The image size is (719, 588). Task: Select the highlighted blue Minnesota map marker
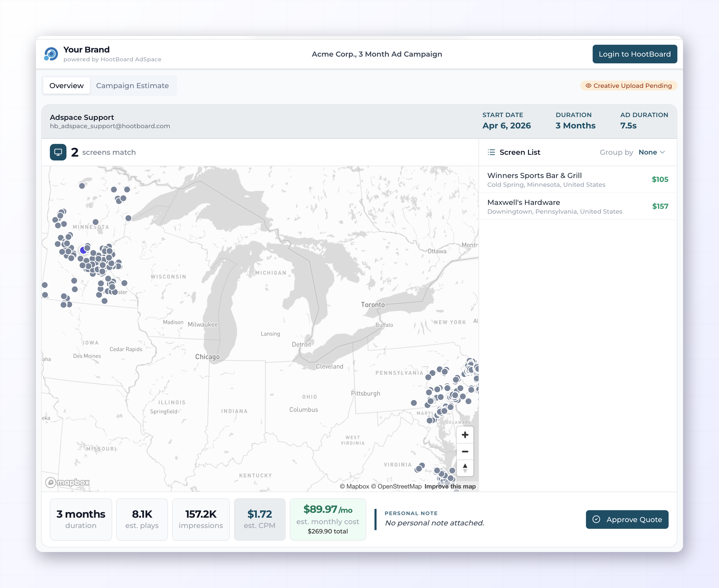(83, 250)
